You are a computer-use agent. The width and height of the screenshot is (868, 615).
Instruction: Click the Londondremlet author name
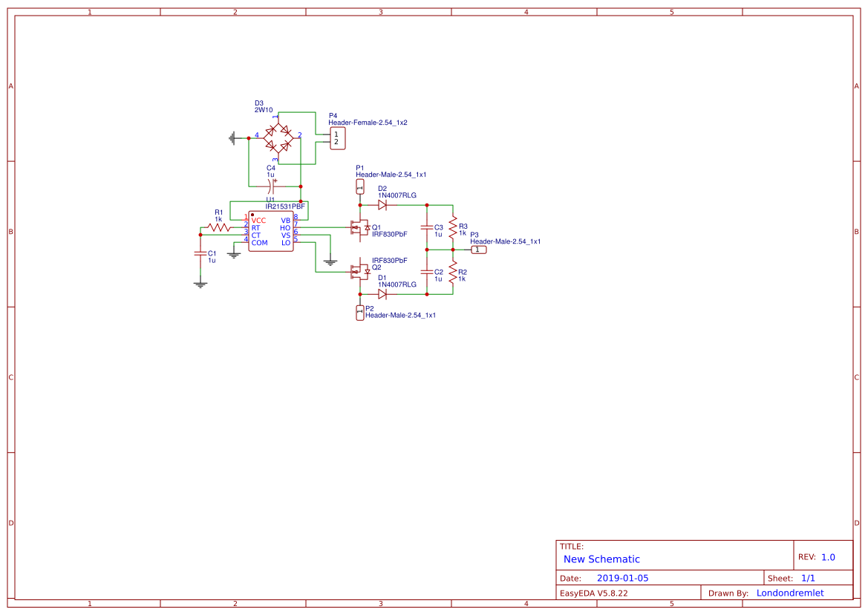(789, 592)
